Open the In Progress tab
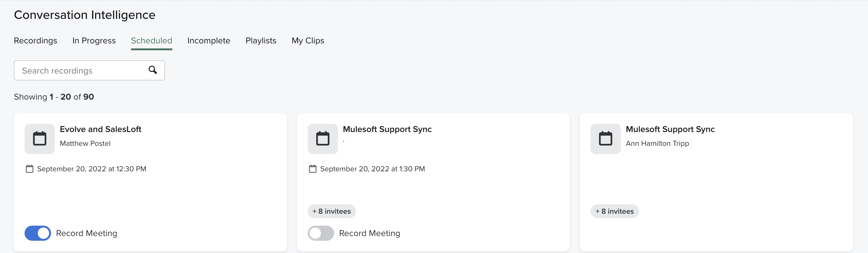 point(94,40)
